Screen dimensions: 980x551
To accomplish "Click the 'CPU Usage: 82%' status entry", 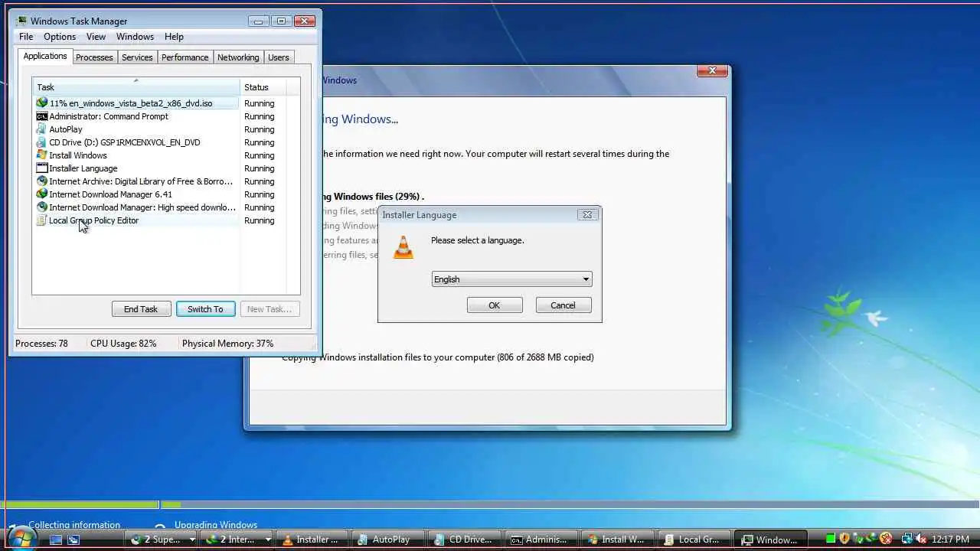I will (x=123, y=344).
